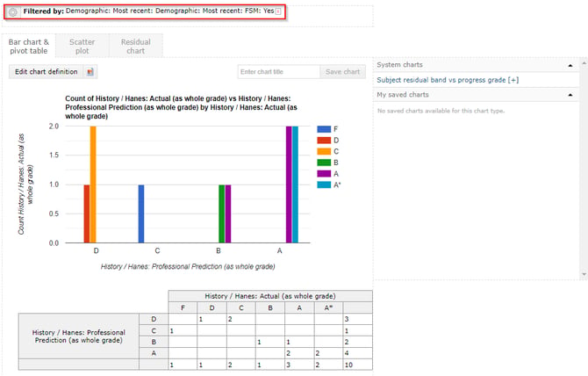The height and width of the screenshot is (376, 588).
Task: Click pivot grand total cell '10'
Action: pos(358,365)
